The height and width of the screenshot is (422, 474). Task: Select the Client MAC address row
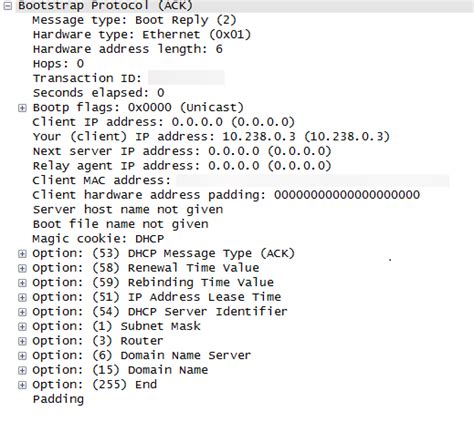pyautogui.click(x=241, y=181)
